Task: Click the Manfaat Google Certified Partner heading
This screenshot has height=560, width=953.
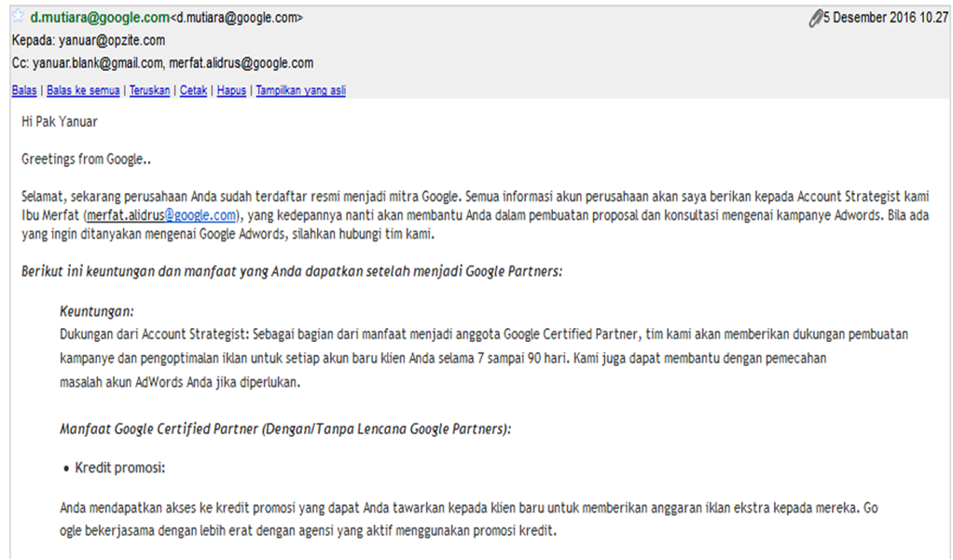Action: (285, 430)
